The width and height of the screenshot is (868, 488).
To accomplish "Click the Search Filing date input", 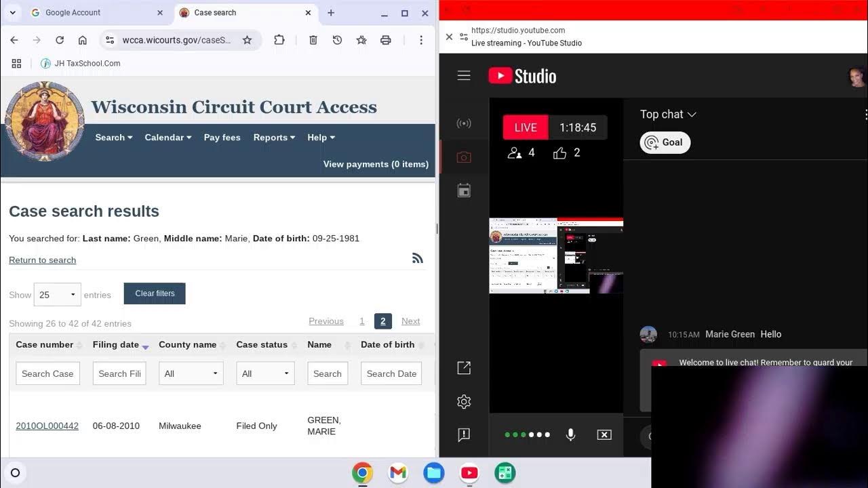I will click(119, 373).
